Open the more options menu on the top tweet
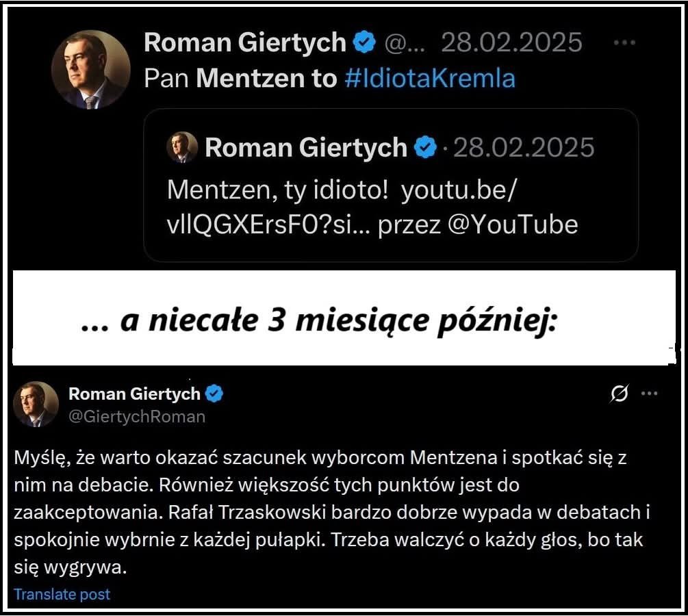 (625, 43)
